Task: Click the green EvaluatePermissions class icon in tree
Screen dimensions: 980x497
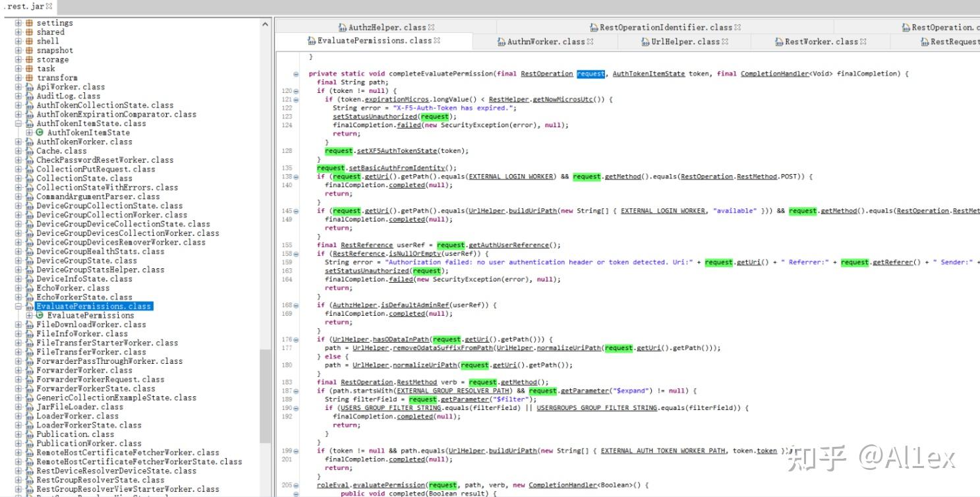Action: point(40,315)
